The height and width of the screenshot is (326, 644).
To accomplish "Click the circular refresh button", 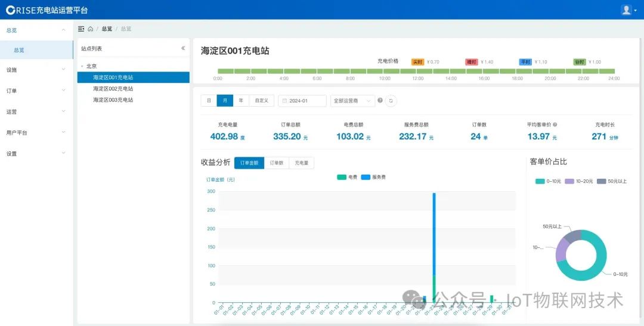I will [x=391, y=101].
